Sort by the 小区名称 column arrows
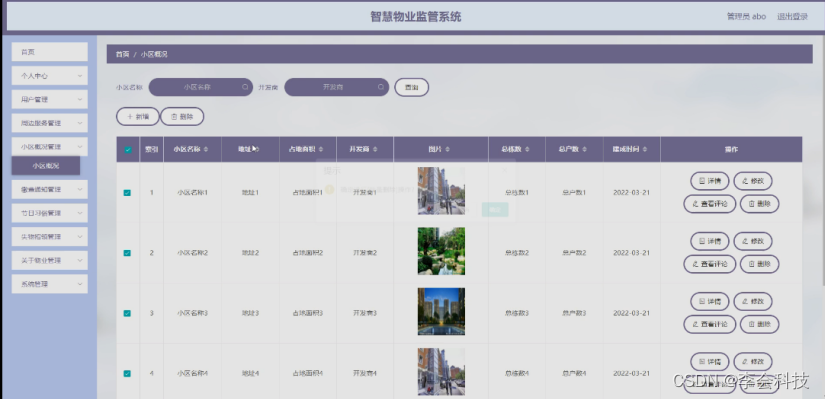Viewport: 825px width, 399px height. [x=206, y=149]
